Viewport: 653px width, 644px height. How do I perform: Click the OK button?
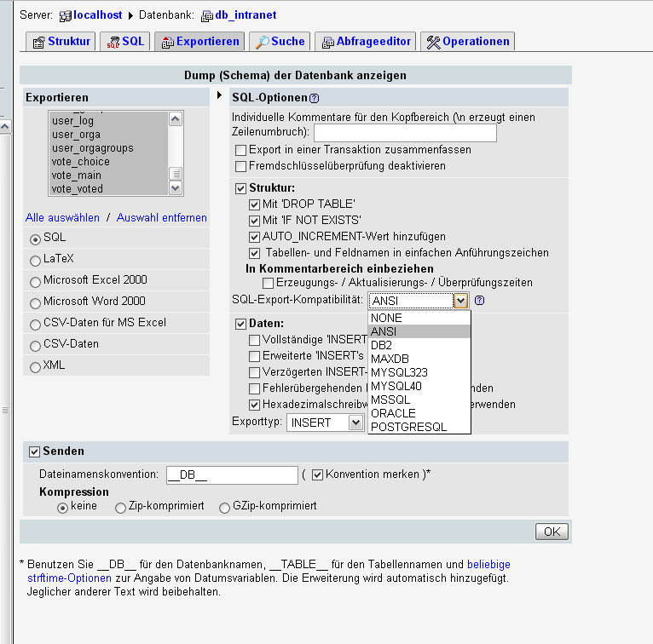(x=552, y=532)
